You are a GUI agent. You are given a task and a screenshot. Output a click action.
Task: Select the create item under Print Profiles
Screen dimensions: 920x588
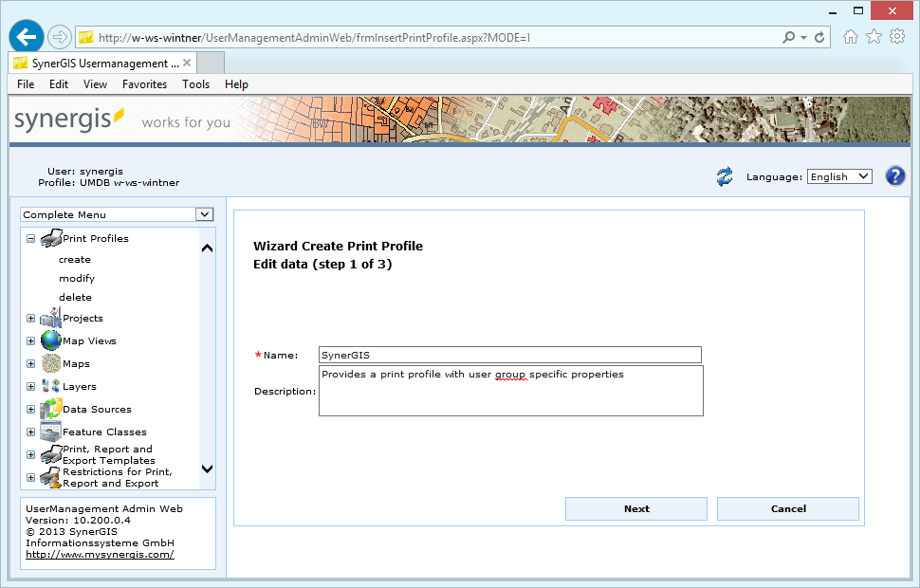pyautogui.click(x=73, y=259)
